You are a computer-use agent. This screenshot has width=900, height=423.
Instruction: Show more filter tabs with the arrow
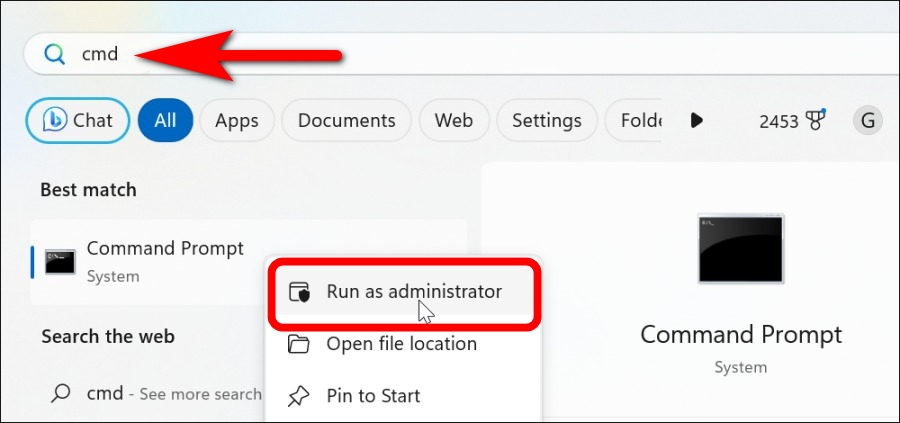click(696, 121)
